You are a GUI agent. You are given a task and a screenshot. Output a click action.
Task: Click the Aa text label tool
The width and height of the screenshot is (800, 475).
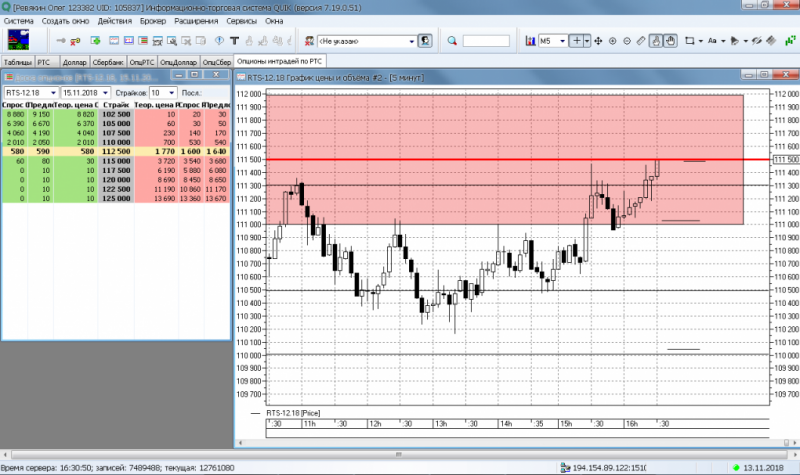(712, 41)
